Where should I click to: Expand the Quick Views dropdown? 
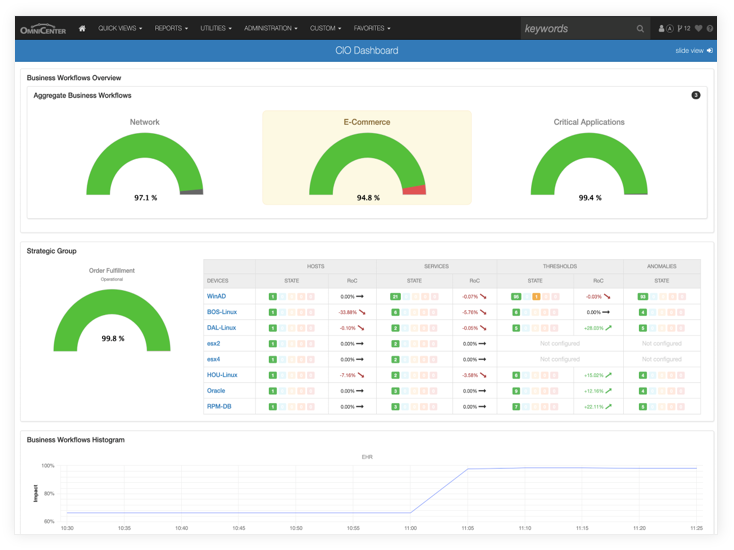tap(120, 29)
